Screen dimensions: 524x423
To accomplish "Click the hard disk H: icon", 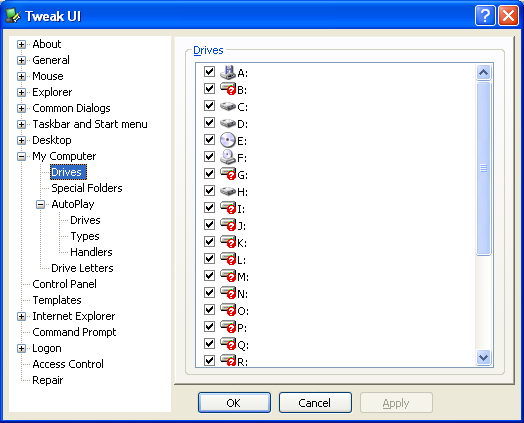I will 228,191.
